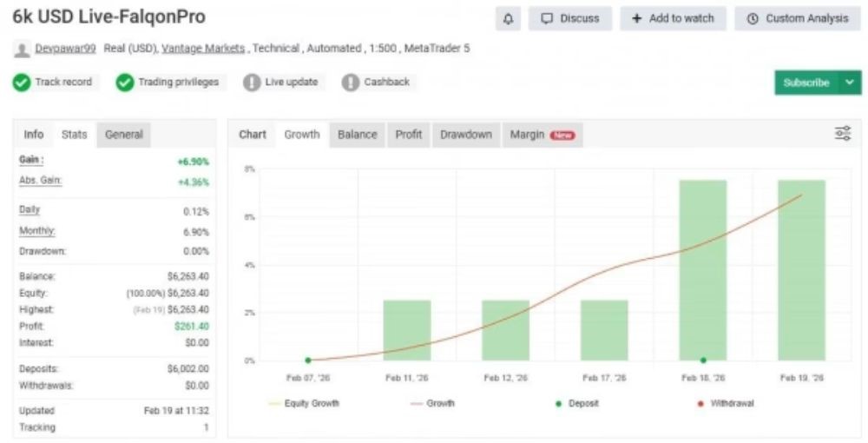Click the Feb 12 growth bar
This screenshot has width=868, height=443.
click(x=505, y=331)
